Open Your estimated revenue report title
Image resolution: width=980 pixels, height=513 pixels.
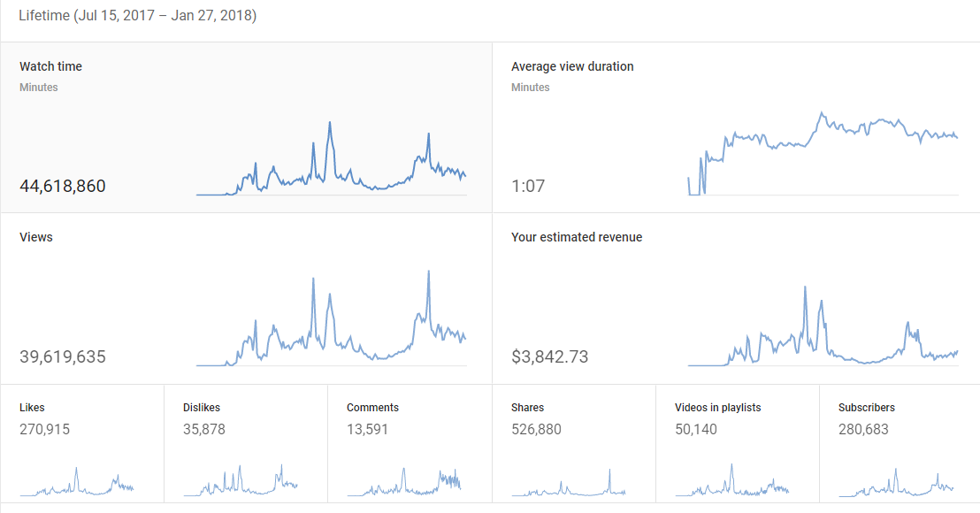tap(577, 237)
